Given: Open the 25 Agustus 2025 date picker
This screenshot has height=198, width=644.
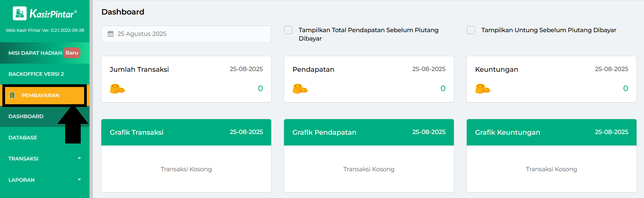Looking at the screenshot, I should pyautogui.click(x=186, y=34).
